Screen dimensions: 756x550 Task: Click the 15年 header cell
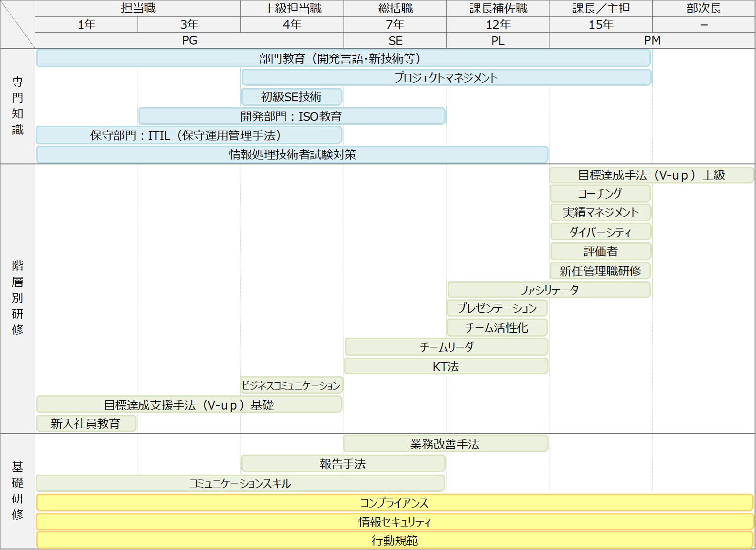[x=600, y=24]
